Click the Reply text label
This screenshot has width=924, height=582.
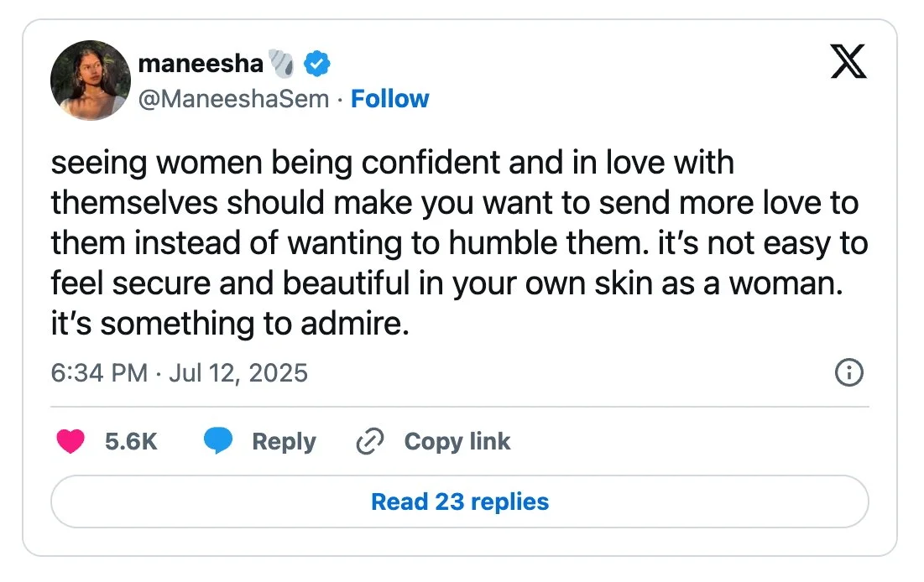click(284, 442)
